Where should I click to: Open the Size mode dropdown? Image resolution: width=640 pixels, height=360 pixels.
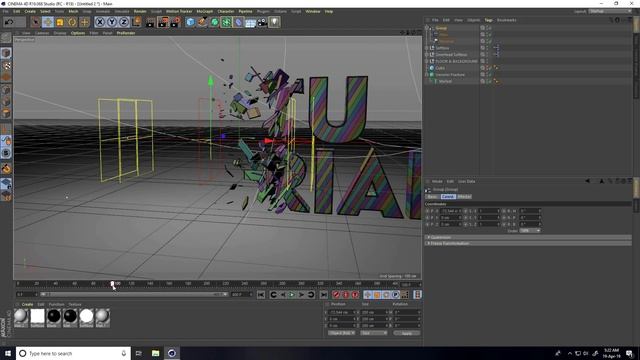click(x=373, y=333)
